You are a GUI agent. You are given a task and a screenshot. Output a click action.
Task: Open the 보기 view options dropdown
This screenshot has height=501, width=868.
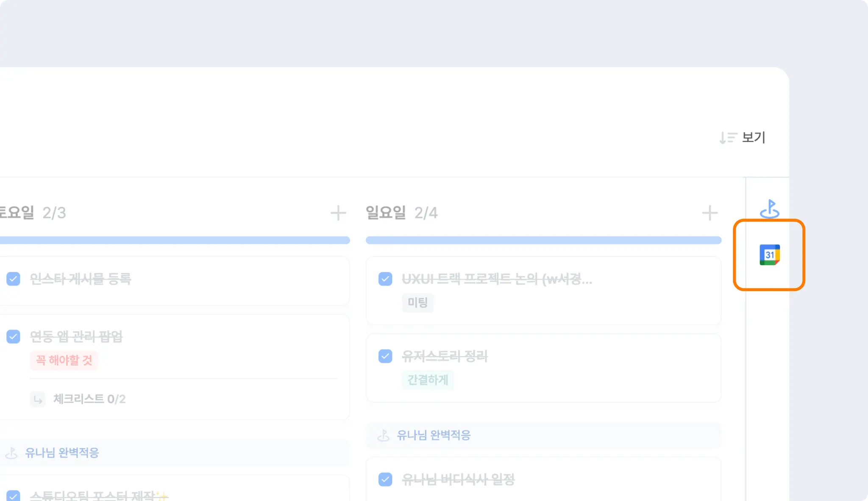coord(743,138)
